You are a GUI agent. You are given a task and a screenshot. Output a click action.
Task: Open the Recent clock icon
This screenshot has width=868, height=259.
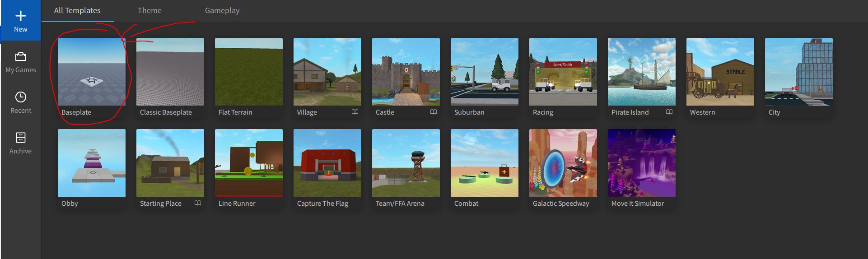20,97
